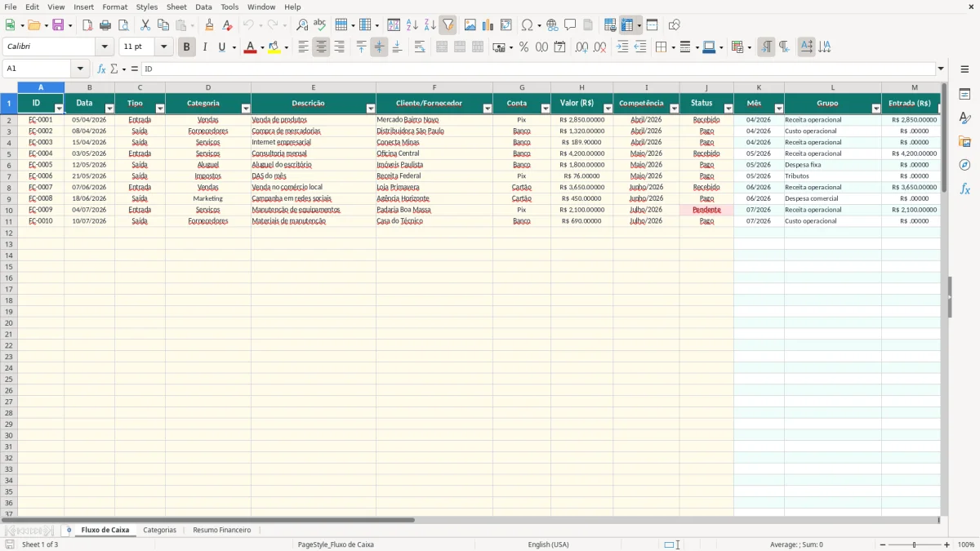
Task: Open the Navigator from the sidebar
Action: [964, 165]
